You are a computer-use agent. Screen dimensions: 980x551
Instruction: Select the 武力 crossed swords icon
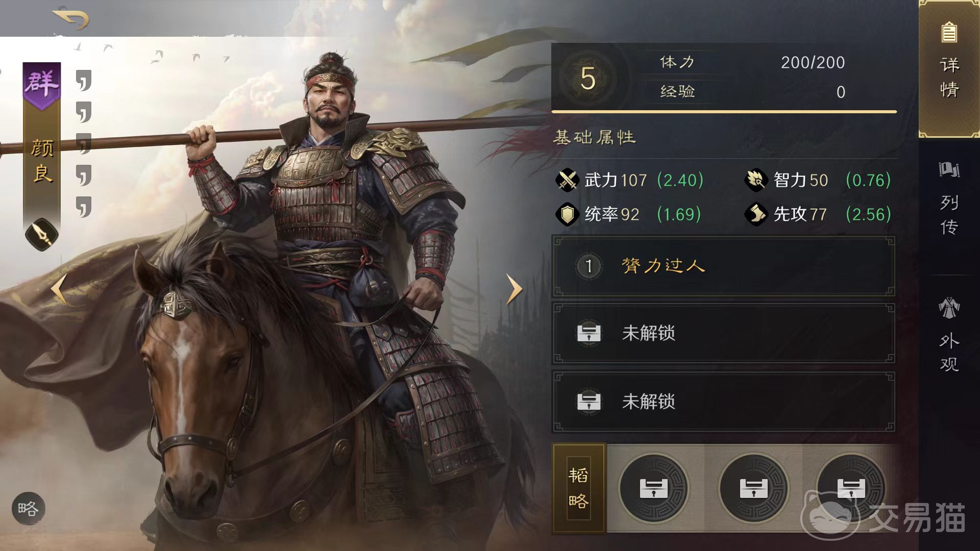pyautogui.click(x=567, y=180)
